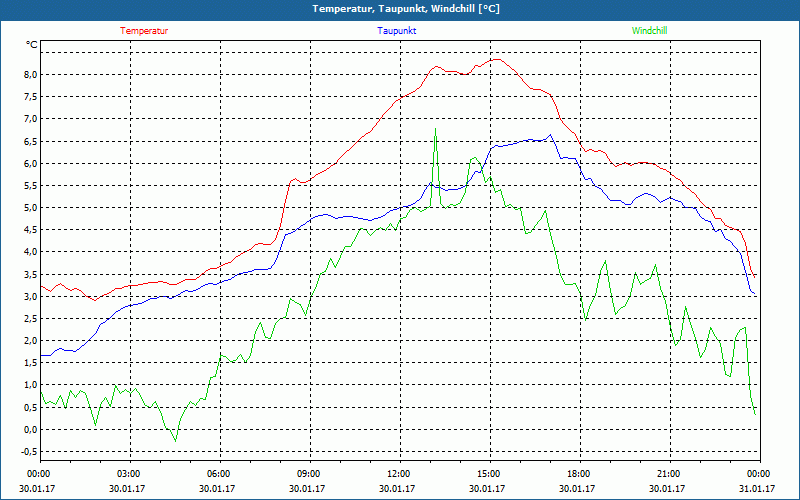The width and height of the screenshot is (800, 500).
Task: Click the 12:00 time axis label
Action: pyautogui.click(x=399, y=474)
